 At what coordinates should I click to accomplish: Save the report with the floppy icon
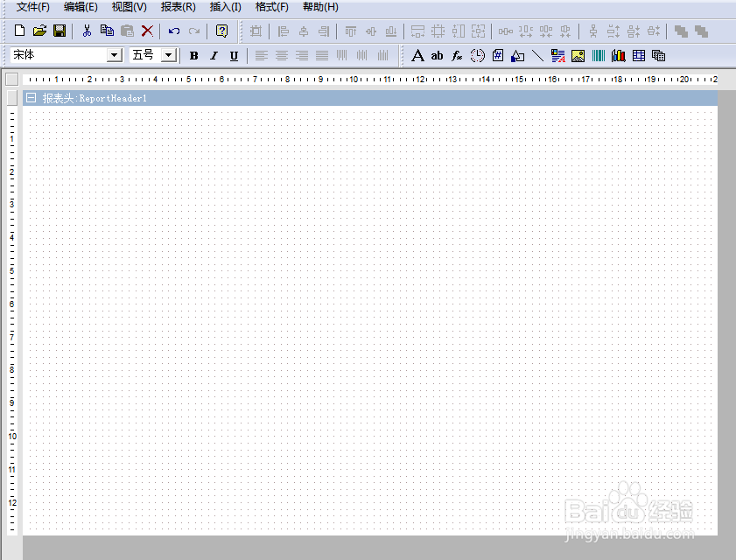click(x=60, y=31)
